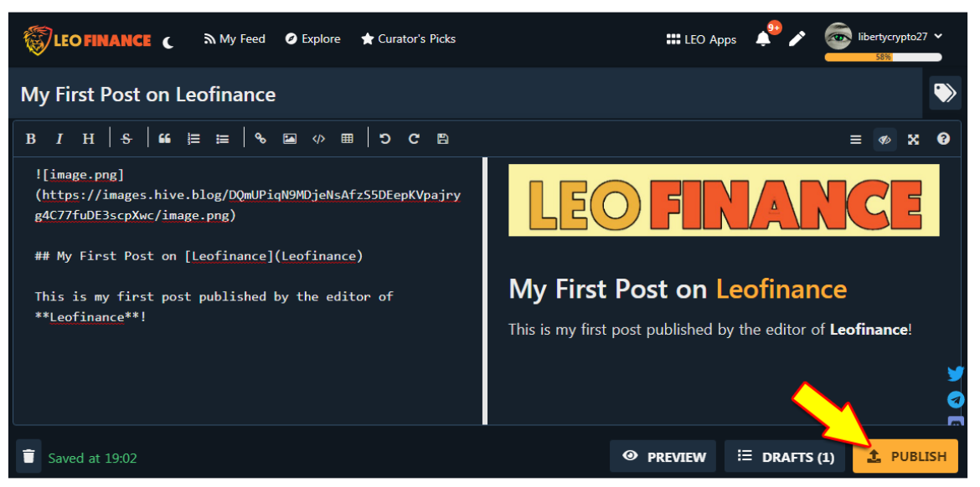Insert a table

pos(348,139)
